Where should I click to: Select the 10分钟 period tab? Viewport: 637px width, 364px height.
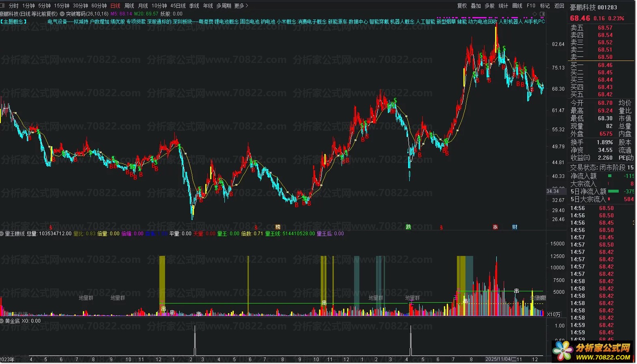point(159,6)
